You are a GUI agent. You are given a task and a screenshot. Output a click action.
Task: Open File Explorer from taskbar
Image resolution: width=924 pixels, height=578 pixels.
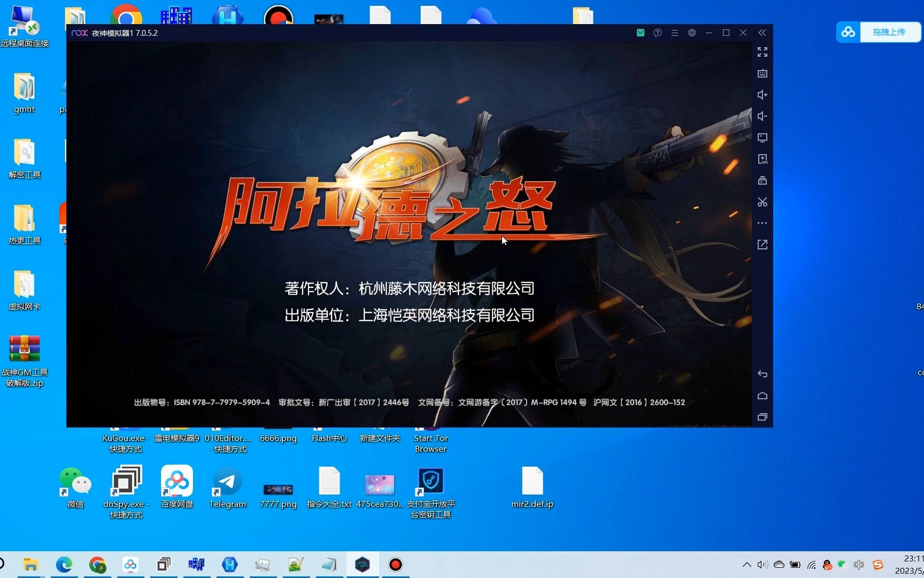(30, 565)
